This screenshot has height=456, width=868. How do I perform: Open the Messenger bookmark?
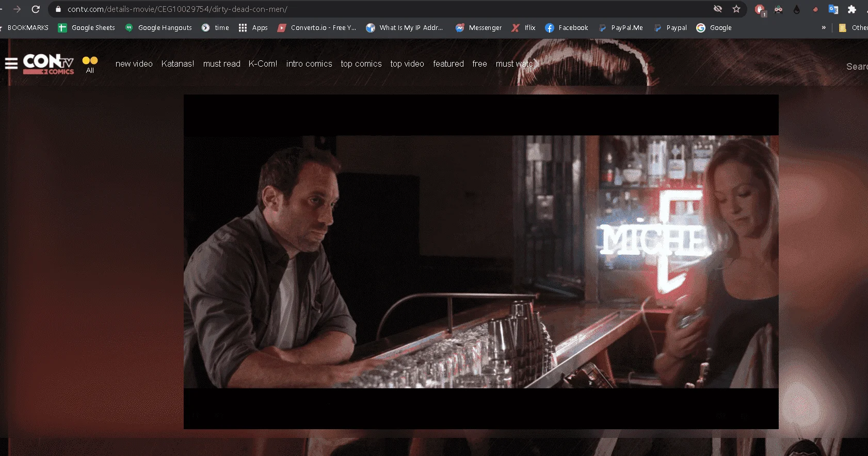[x=478, y=28]
